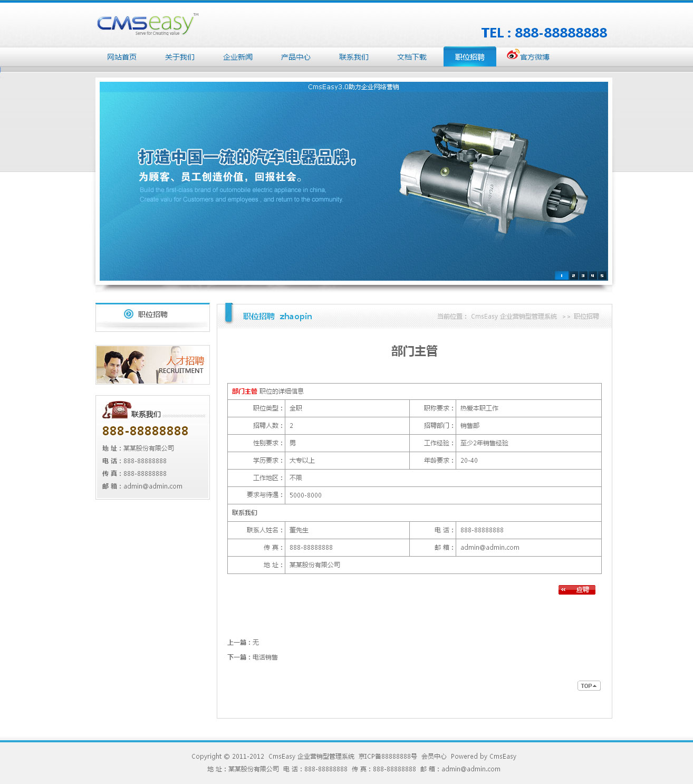
Task: Open 会员中心 link in footer
Action: pos(434,757)
